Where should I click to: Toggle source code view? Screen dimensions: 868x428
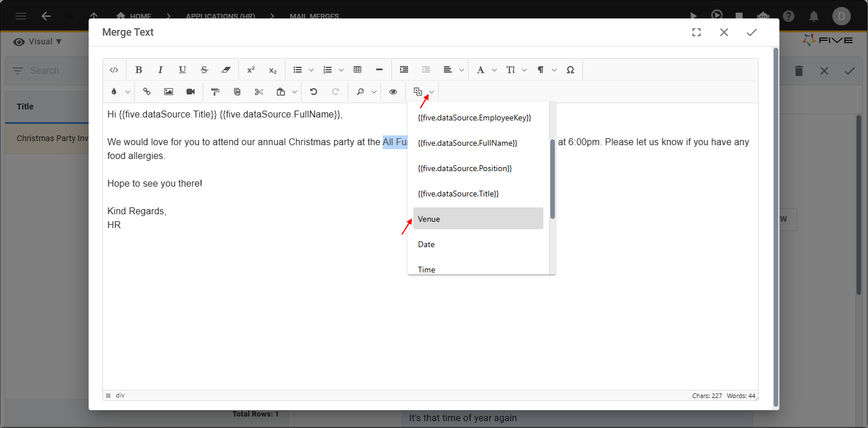pos(114,70)
